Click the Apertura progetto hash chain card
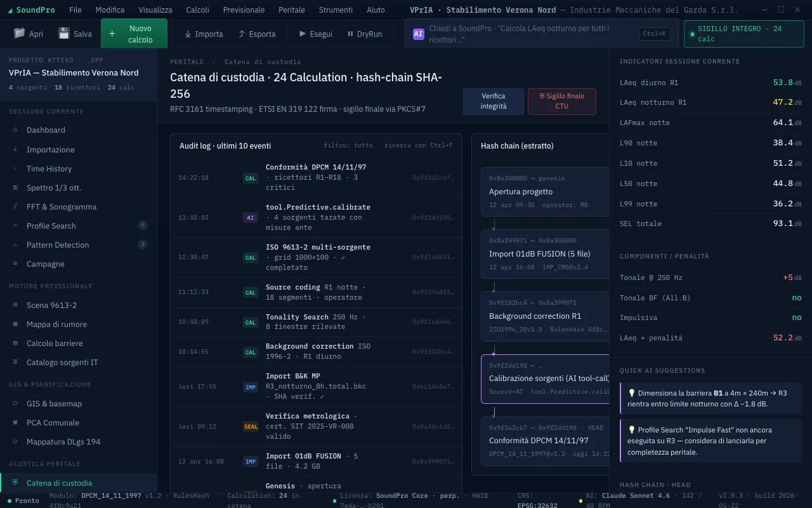Viewport: 812px width, 508px height. point(545,192)
